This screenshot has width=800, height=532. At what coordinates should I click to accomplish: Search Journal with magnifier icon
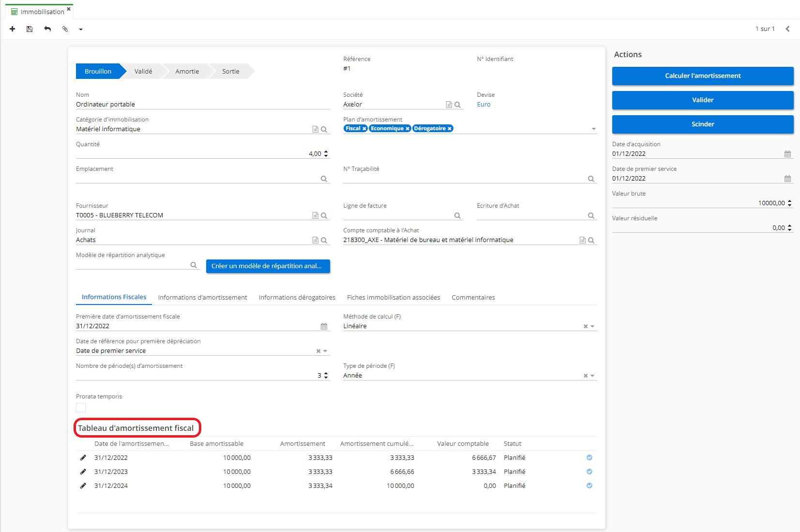(x=324, y=240)
